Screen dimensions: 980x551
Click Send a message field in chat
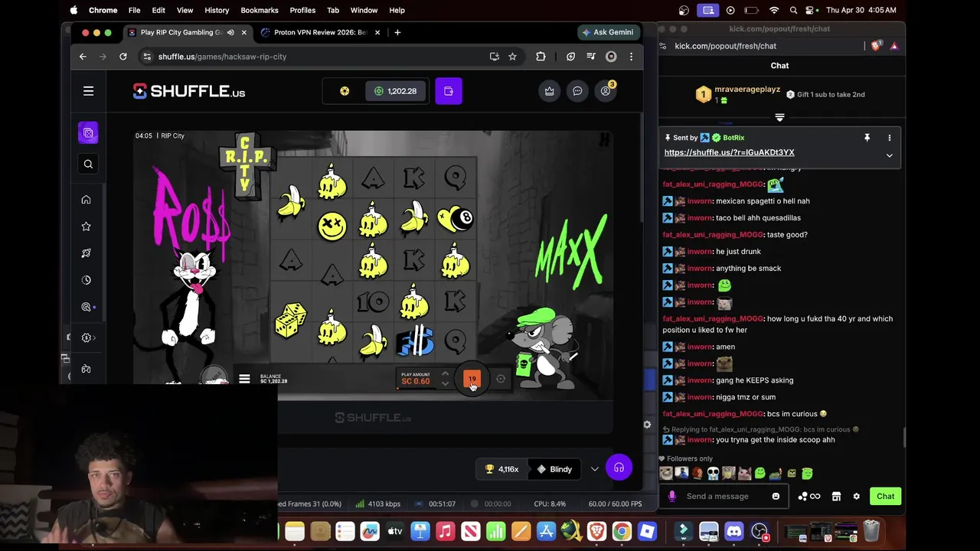point(724,496)
